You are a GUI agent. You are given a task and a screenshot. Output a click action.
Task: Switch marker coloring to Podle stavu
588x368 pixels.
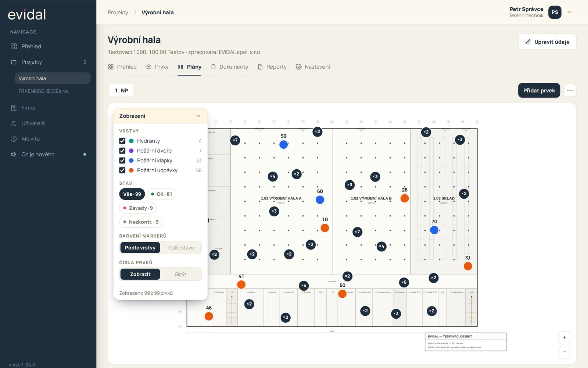point(180,248)
